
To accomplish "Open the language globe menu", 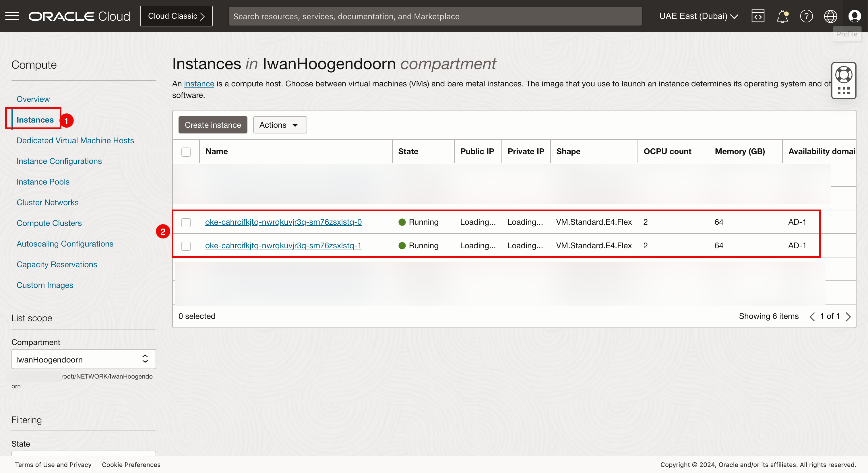I will (830, 16).
